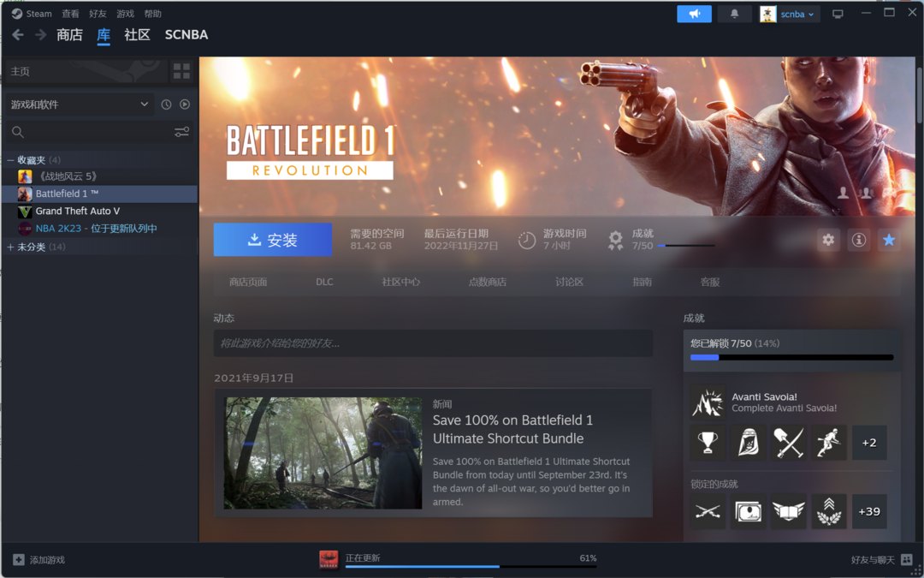
Task: Open the 游戏和软件 filter dropdown
Action: coord(79,104)
